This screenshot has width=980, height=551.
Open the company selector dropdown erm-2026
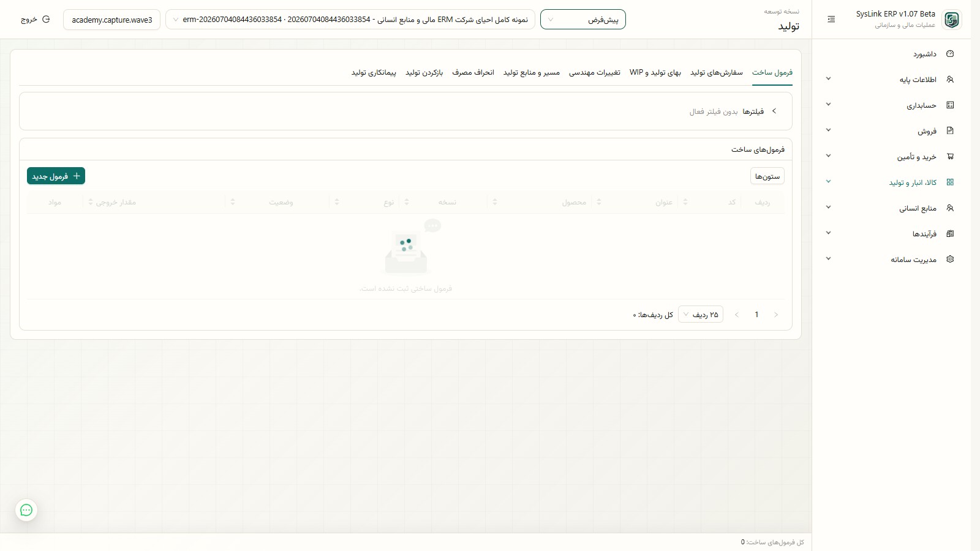click(350, 20)
